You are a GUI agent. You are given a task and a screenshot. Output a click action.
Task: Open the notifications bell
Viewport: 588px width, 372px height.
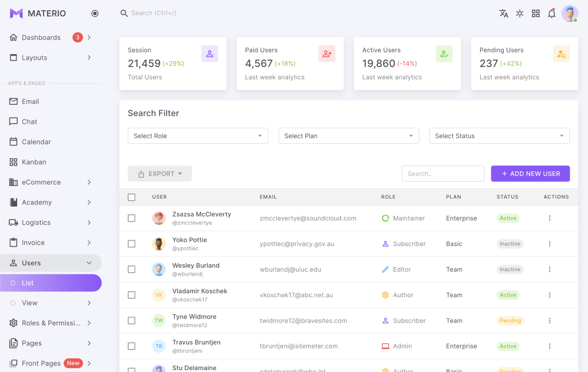(x=552, y=14)
